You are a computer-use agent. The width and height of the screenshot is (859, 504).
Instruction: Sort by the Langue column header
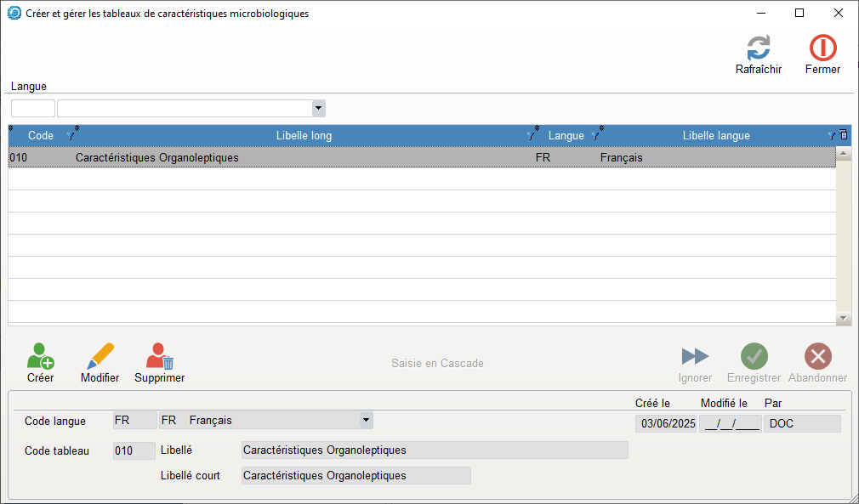point(566,136)
